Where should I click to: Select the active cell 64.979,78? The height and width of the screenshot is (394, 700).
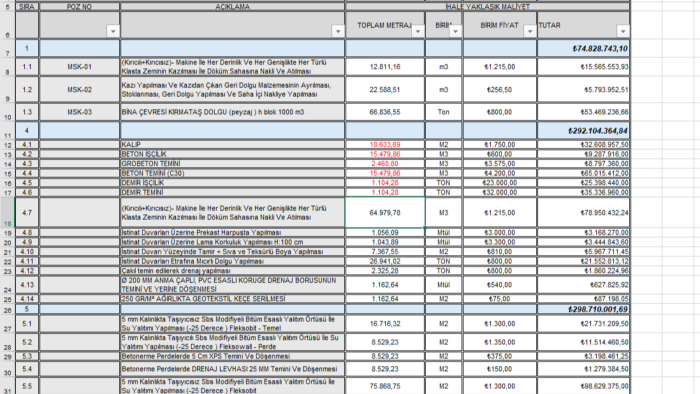(385, 212)
